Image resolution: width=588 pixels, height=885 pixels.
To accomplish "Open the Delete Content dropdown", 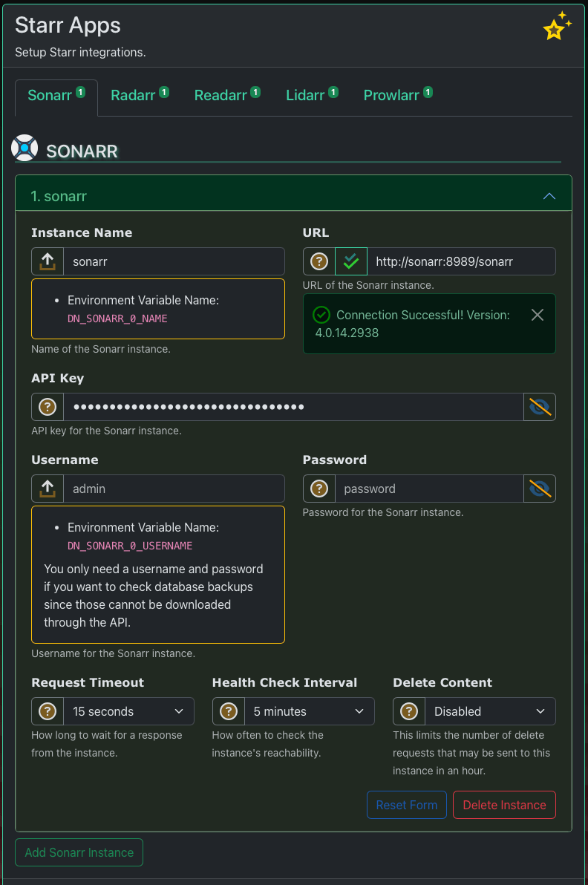I will tap(489, 711).
